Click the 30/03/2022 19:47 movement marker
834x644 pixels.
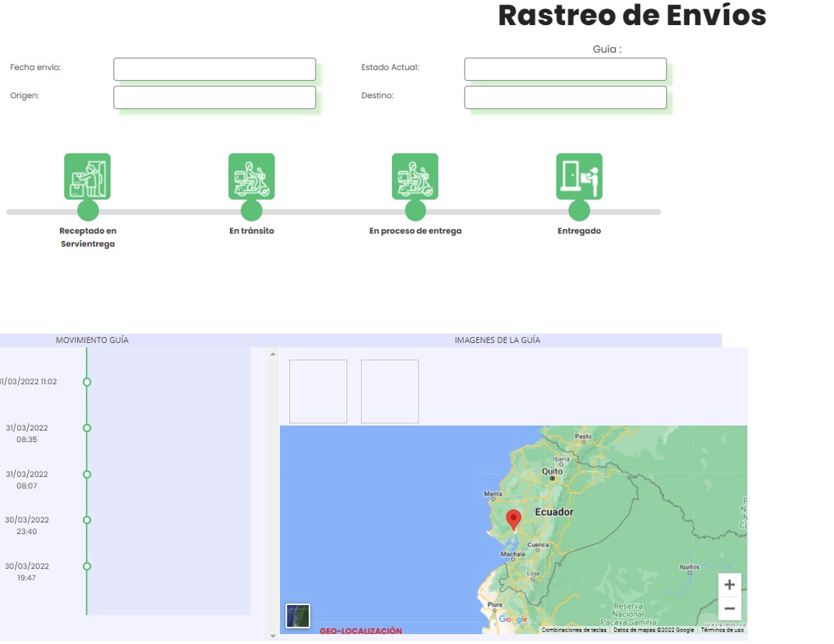(87, 566)
